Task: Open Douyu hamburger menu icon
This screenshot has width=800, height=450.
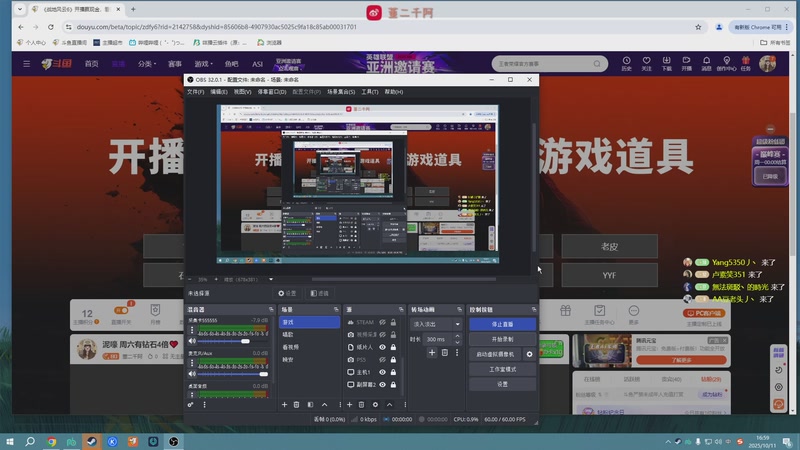Action: point(27,64)
